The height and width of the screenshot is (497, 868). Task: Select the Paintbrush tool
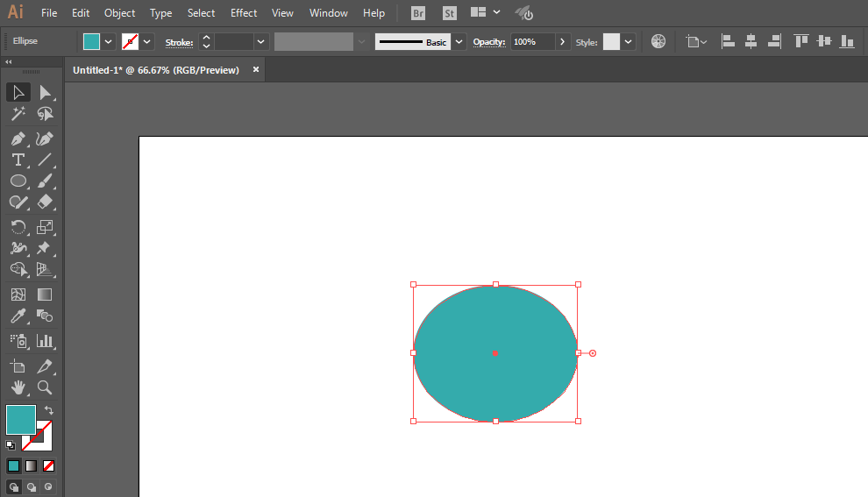click(x=45, y=181)
